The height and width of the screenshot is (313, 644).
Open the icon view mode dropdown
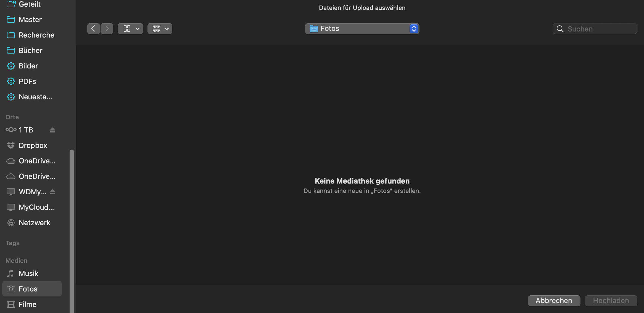[x=130, y=29]
